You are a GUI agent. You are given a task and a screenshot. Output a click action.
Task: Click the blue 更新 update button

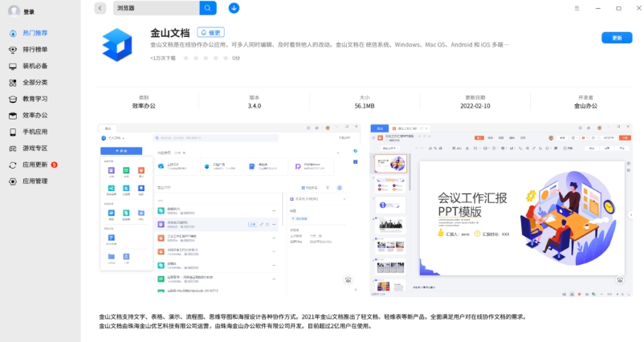(x=617, y=38)
